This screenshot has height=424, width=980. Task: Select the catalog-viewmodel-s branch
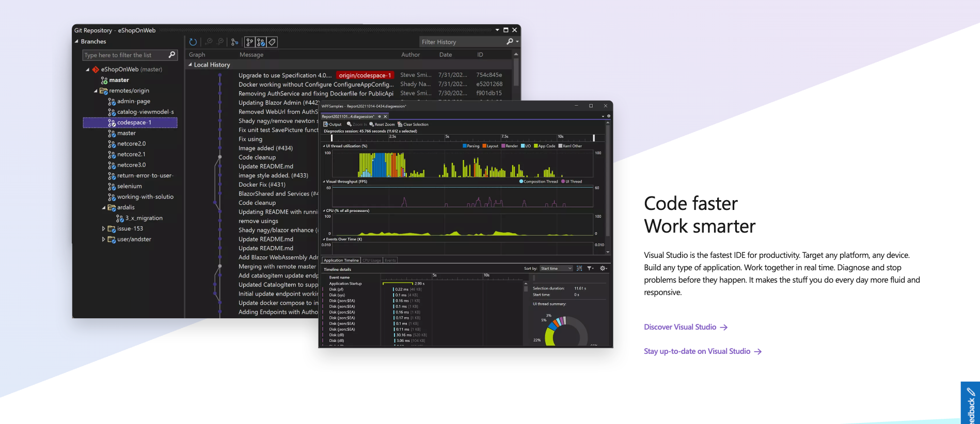coord(145,112)
